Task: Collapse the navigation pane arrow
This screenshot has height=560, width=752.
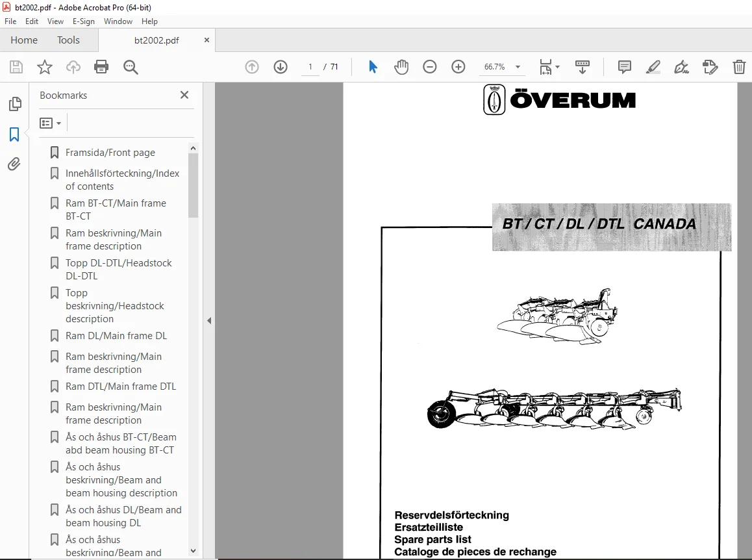Action: (x=209, y=320)
